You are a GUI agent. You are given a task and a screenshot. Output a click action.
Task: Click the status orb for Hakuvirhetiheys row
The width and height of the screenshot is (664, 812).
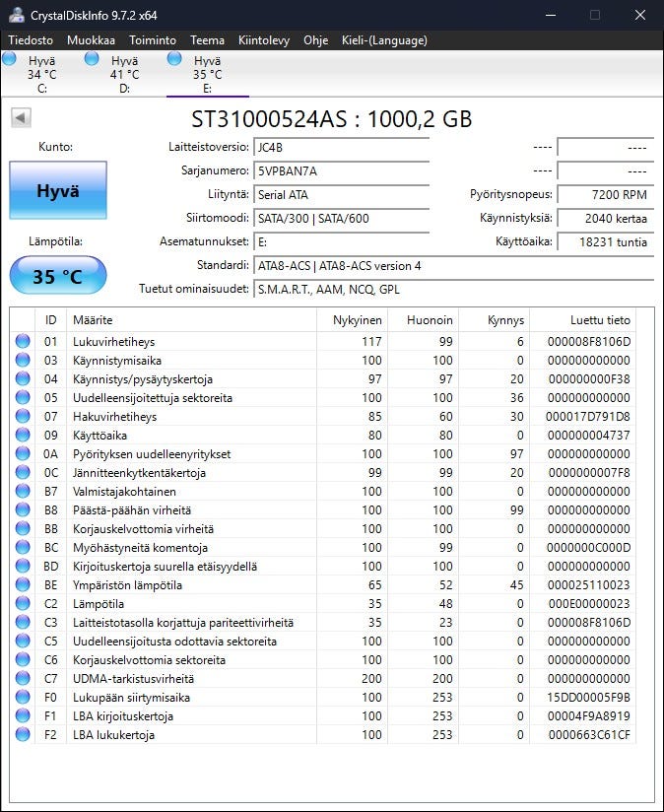point(23,417)
